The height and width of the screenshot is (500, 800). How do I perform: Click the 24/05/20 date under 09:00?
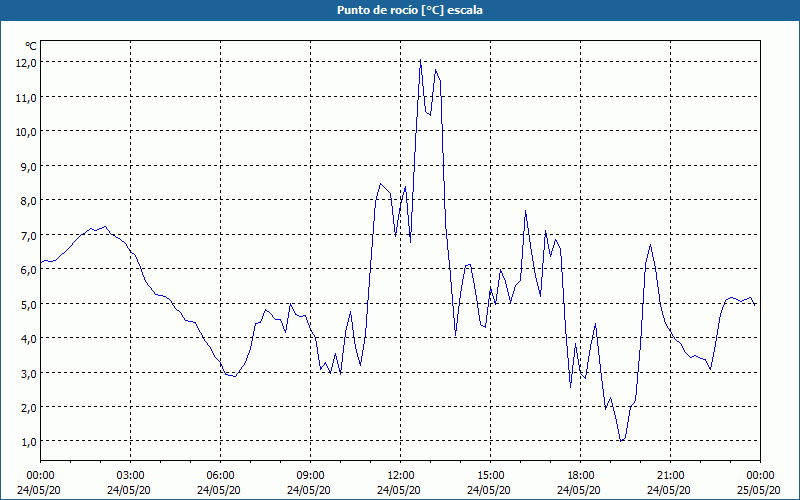pyautogui.click(x=309, y=490)
